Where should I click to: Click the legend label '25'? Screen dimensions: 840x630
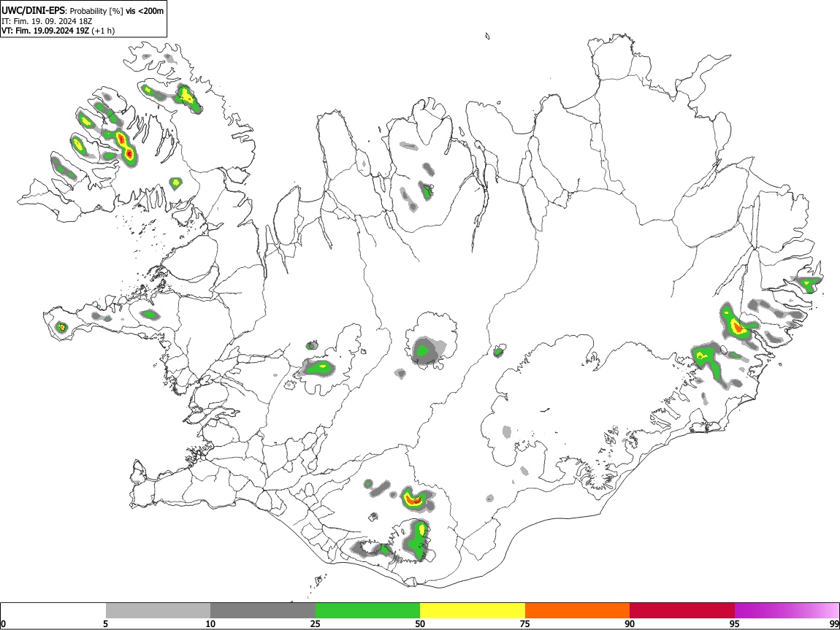[316, 623]
